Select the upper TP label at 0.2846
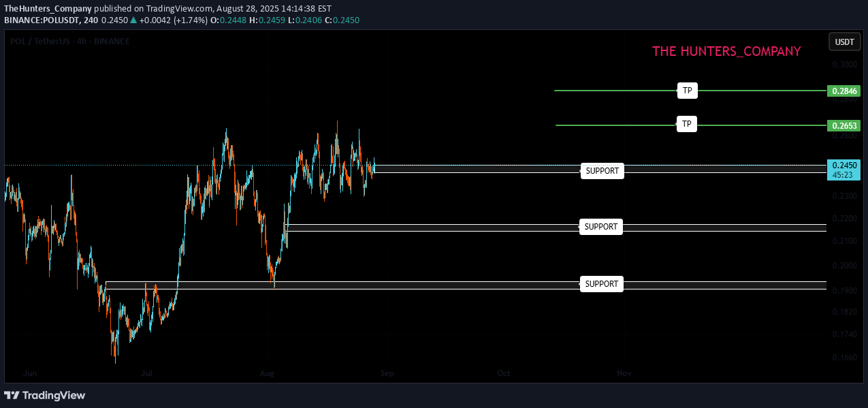 pyautogui.click(x=687, y=90)
